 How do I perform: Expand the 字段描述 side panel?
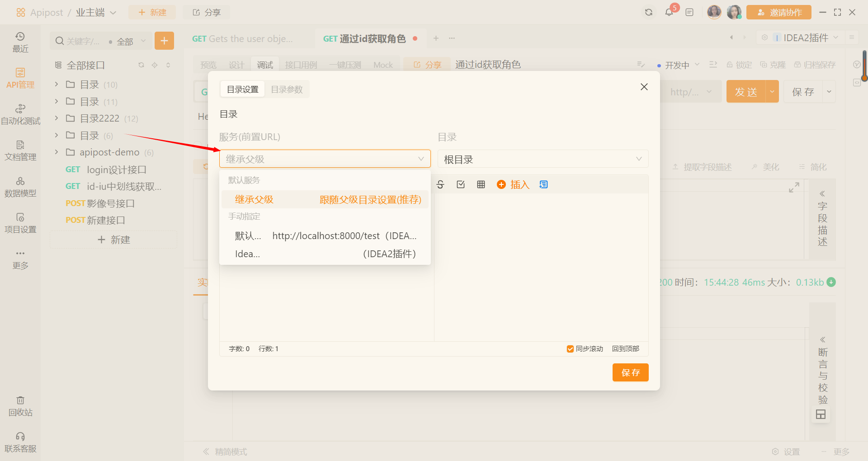(822, 219)
